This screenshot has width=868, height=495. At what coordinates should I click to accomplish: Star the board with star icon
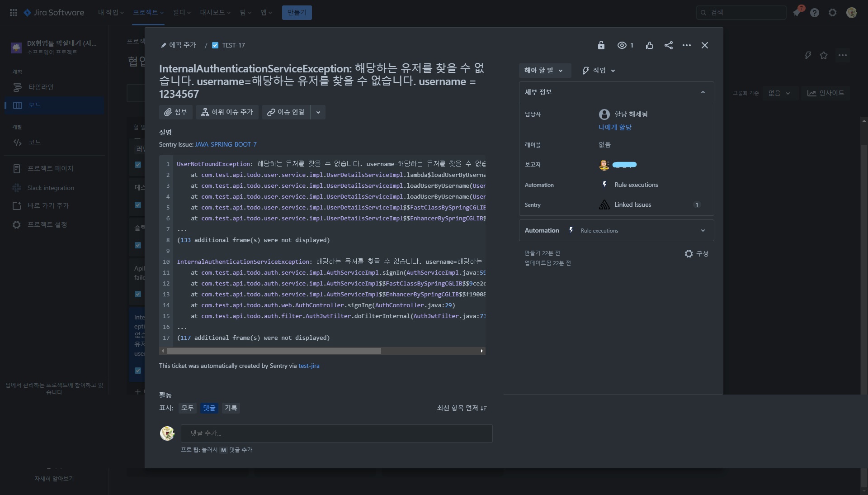coord(824,56)
